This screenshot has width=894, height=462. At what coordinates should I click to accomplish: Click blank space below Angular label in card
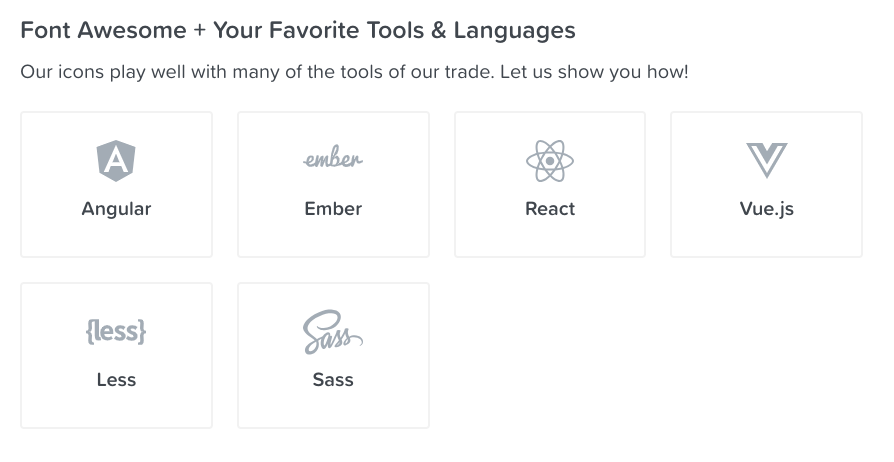click(116, 238)
